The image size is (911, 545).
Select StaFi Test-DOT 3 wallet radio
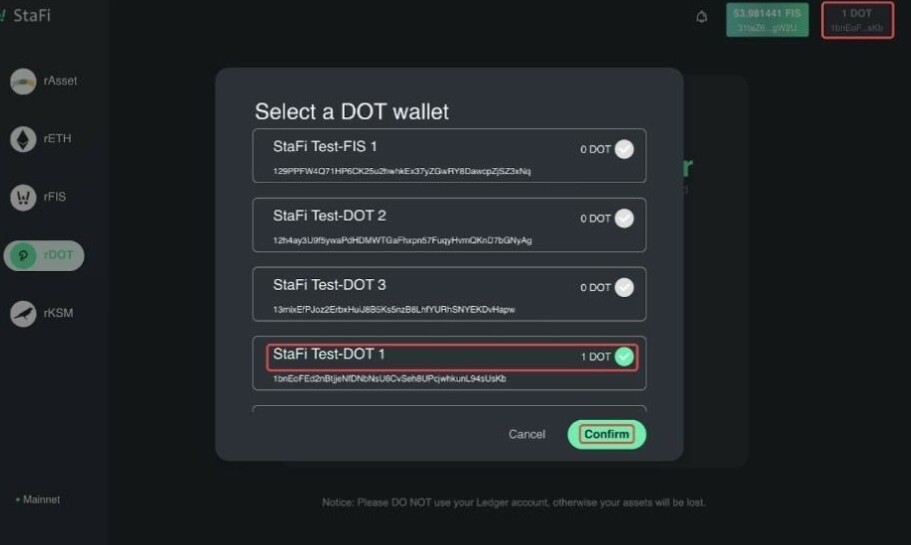tap(624, 288)
